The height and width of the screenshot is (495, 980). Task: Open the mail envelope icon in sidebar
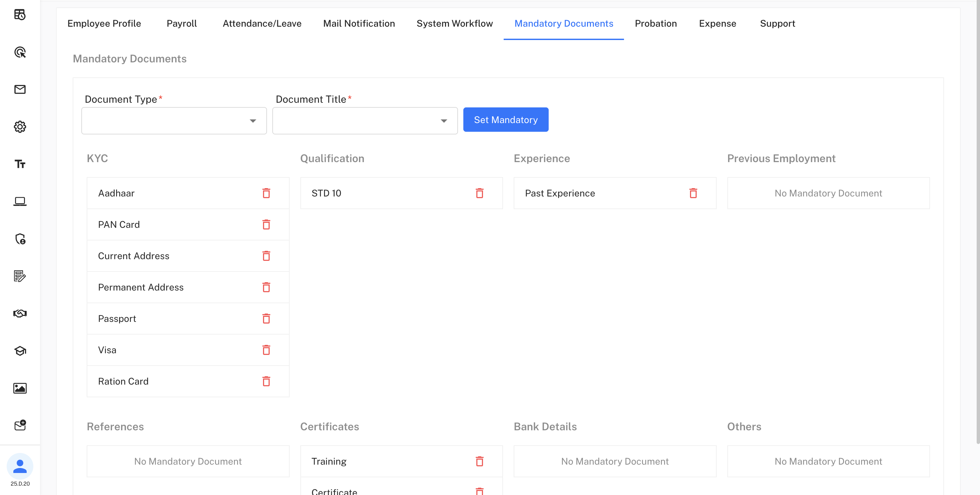20,89
